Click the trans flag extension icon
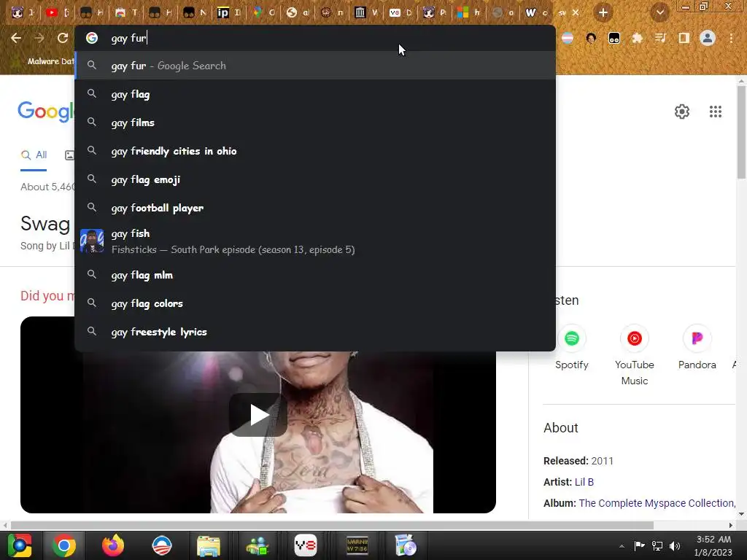The image size is (747, 560). coord(568,38)
